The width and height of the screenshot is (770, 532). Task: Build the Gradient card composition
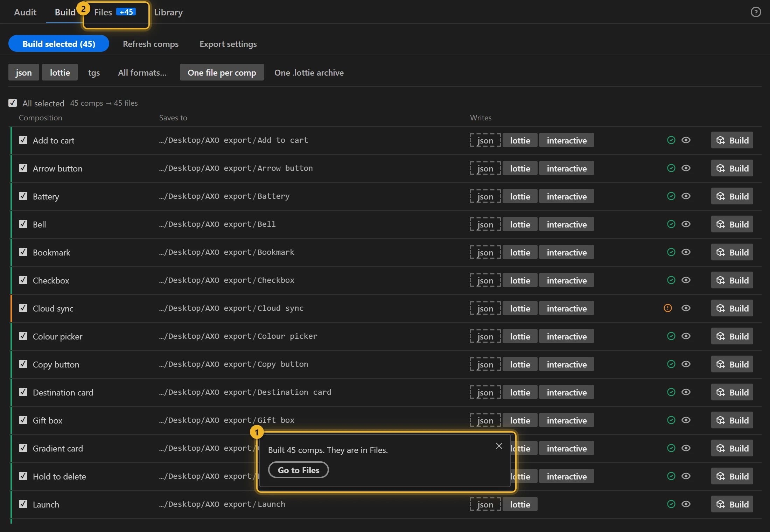pos(732,448)
